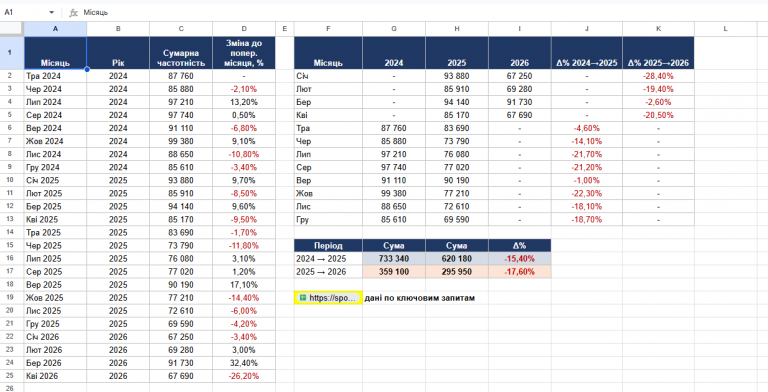Open the Name box dropdown arrow
Viewport: 768px width, 392px height.
click(x=52, y=13)
